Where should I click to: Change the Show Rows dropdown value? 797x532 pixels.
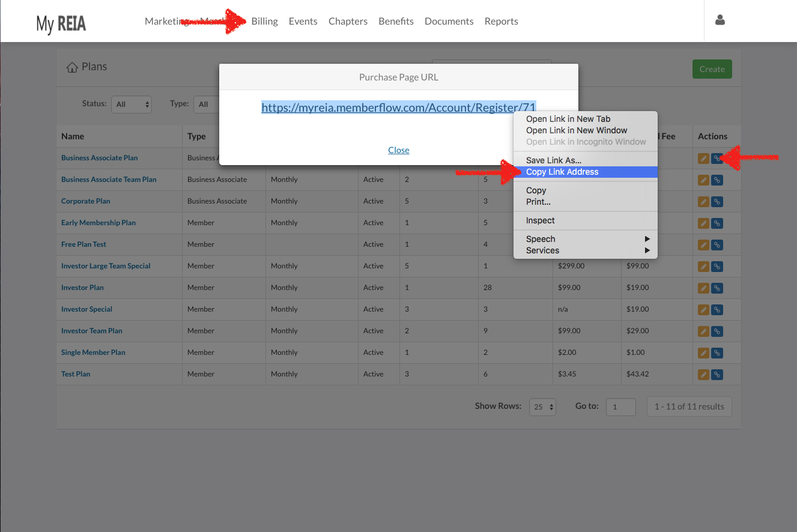click(542, 407)
